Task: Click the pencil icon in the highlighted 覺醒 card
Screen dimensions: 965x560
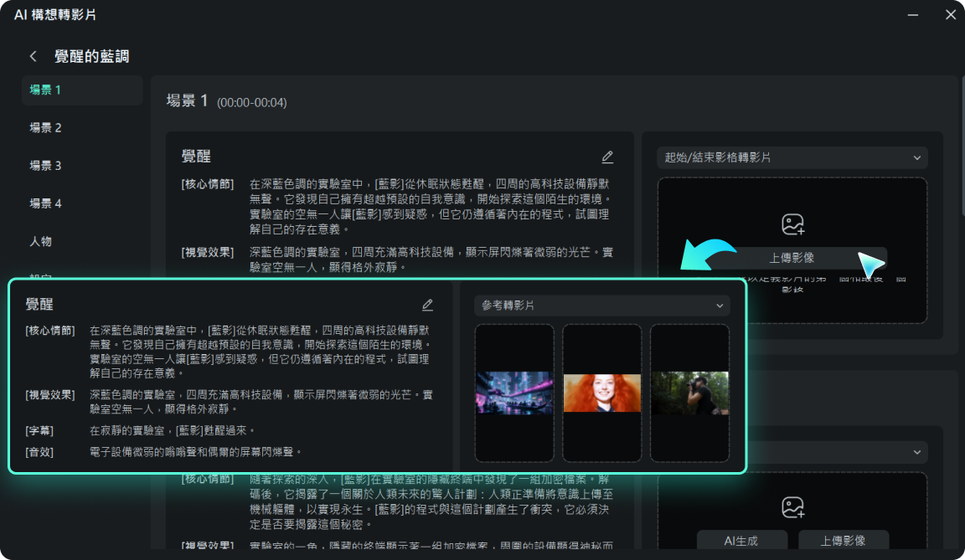Action: point(427,305)
